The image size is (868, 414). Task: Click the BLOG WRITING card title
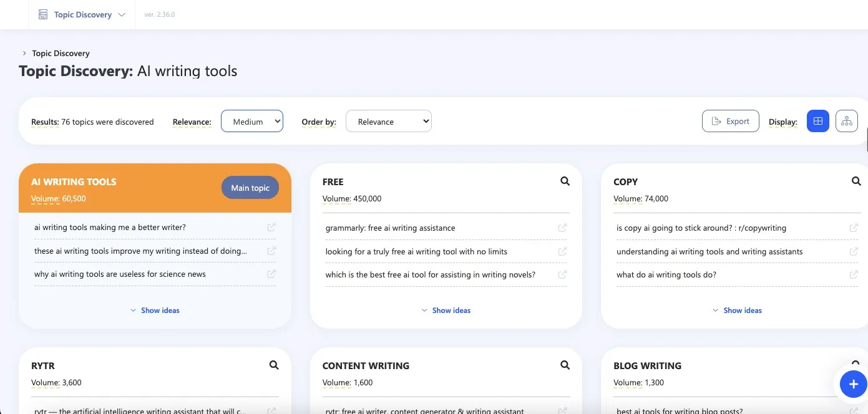647,366
